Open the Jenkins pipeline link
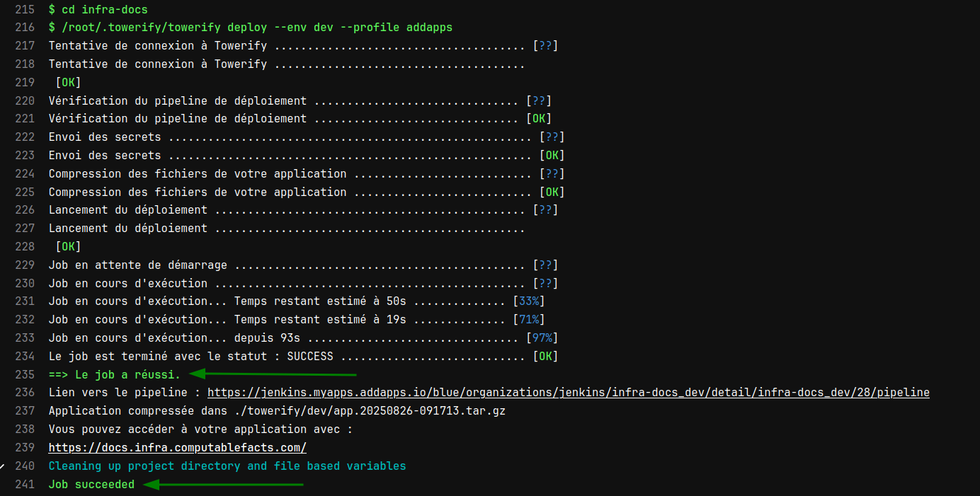This screenshot has width=980, height=496. pos(568,392)
